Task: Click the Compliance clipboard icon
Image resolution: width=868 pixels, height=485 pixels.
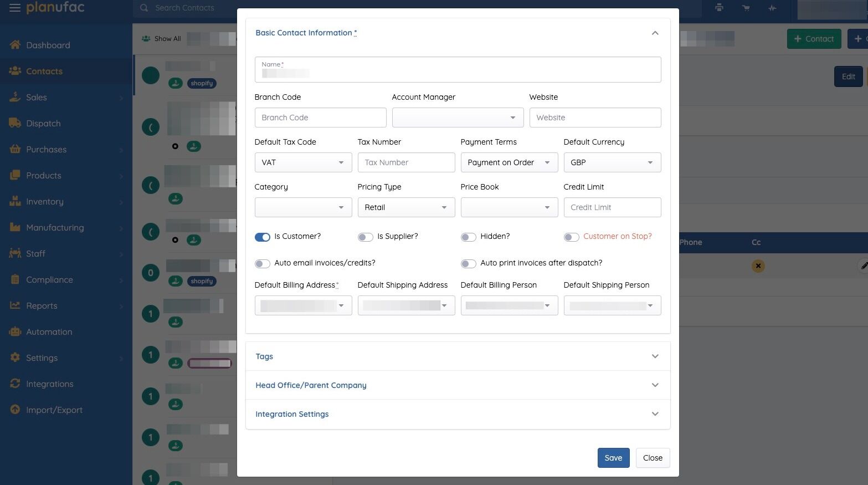Action: pyautogui.click(x=15, y=279)
